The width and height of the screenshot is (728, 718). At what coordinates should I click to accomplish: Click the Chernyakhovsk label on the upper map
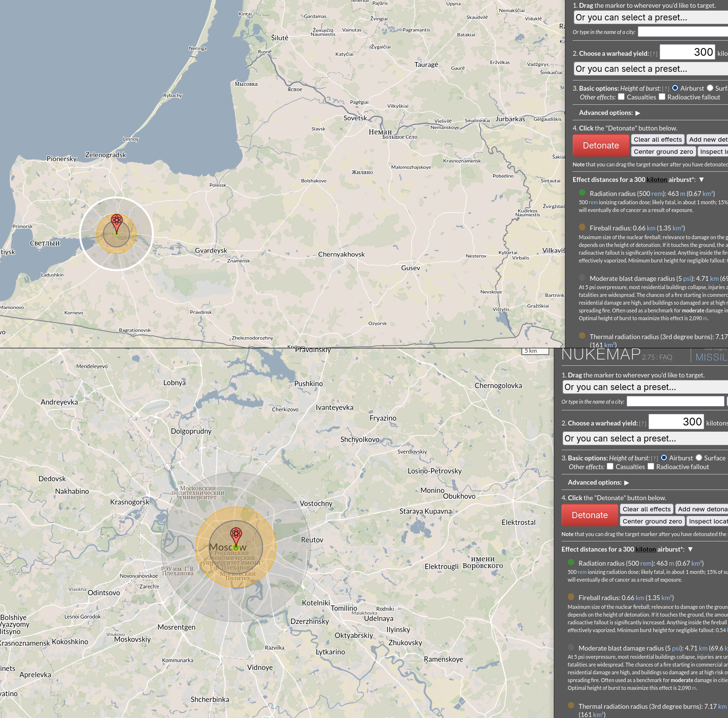(341, 254)
